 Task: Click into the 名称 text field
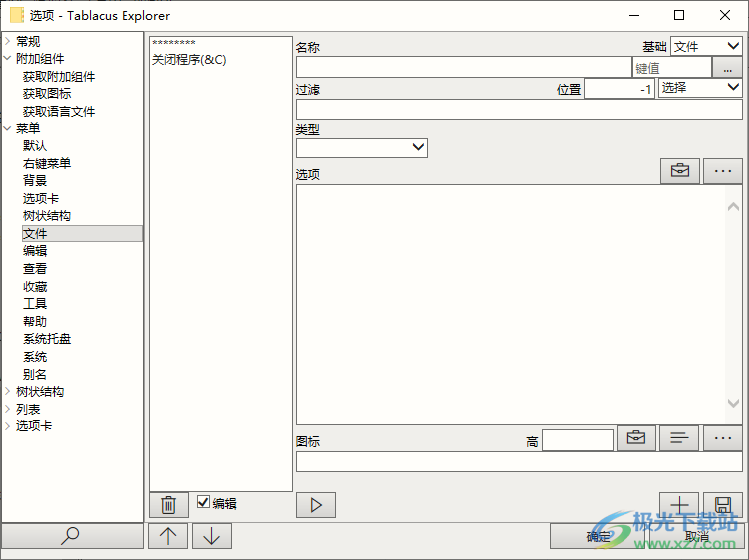click(x=464, y=68)
